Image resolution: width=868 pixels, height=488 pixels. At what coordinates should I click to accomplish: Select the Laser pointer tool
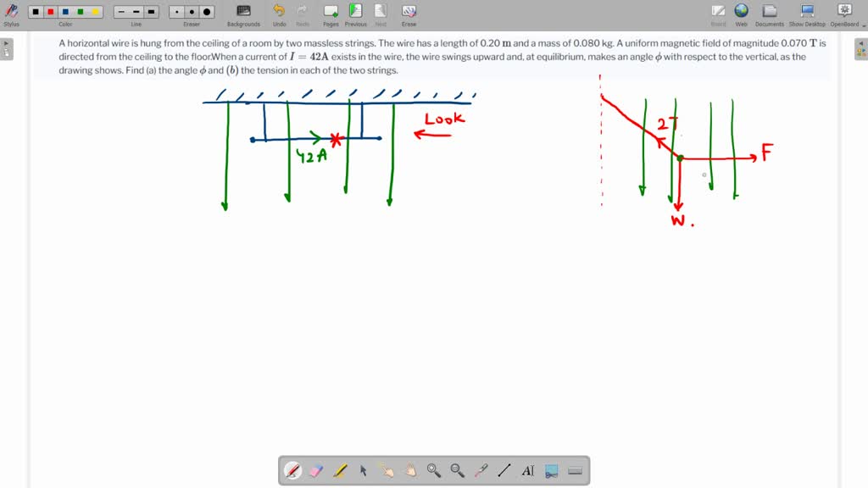(x=481, y=469)
